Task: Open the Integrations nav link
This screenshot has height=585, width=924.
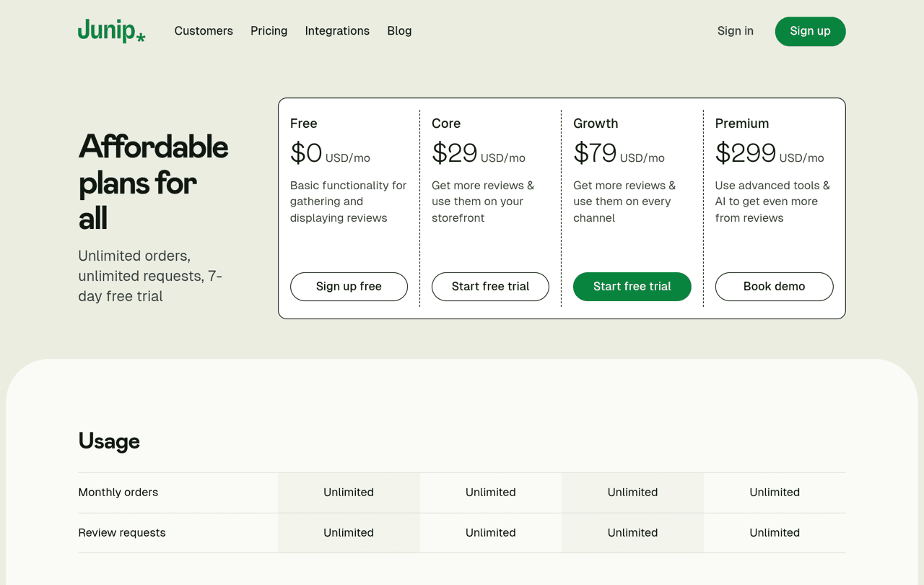Action: [337, 31]
